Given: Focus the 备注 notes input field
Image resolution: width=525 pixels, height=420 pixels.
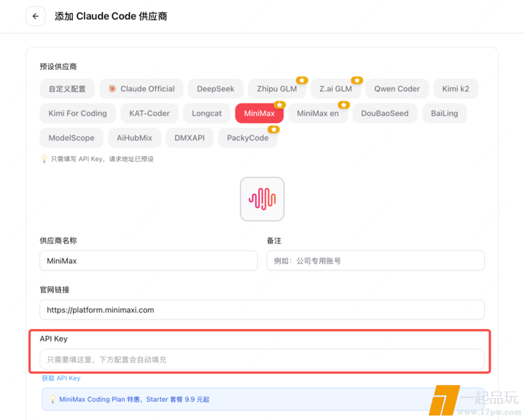Looking at the screenshot, I should pos(375,260).
